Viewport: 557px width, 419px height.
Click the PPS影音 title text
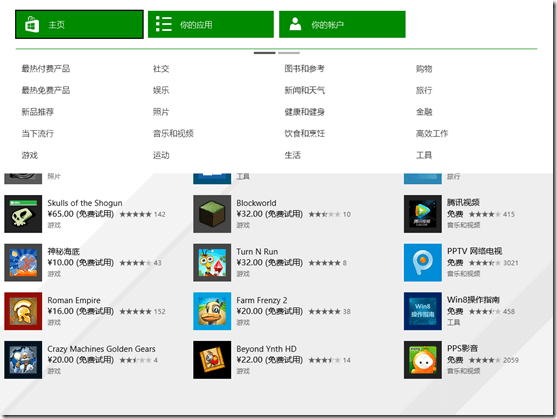[462, 348]
